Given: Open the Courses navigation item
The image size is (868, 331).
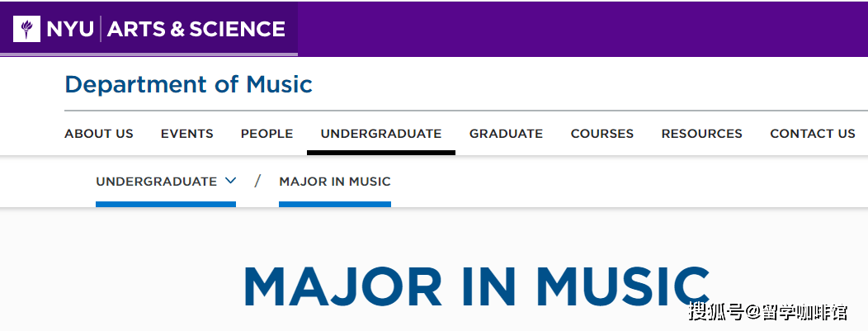Looking at the screenshot, I should point(602,134).
